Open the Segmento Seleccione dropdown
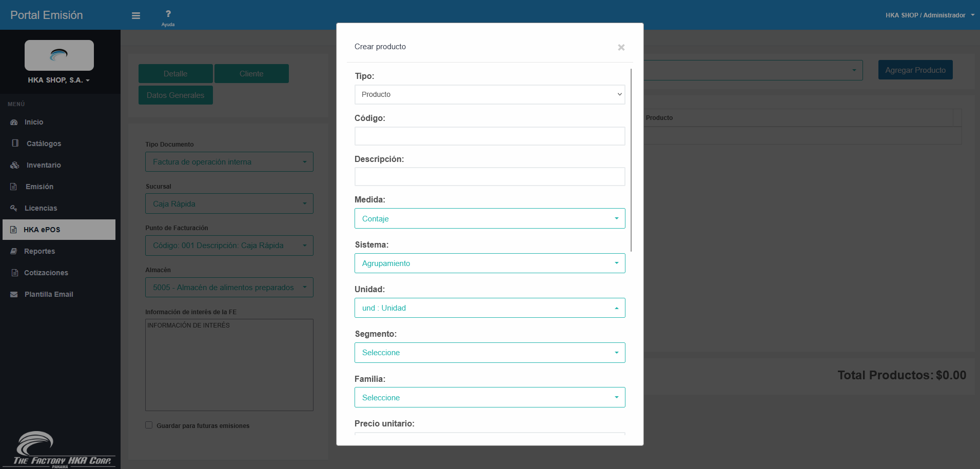 pyautogui.click(x=489, y=353)
